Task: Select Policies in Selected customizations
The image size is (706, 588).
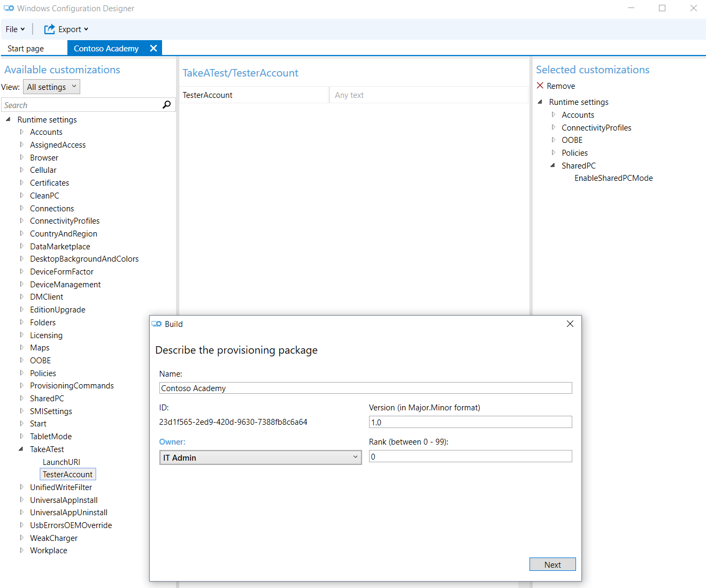Action: [x=574, y=153]
